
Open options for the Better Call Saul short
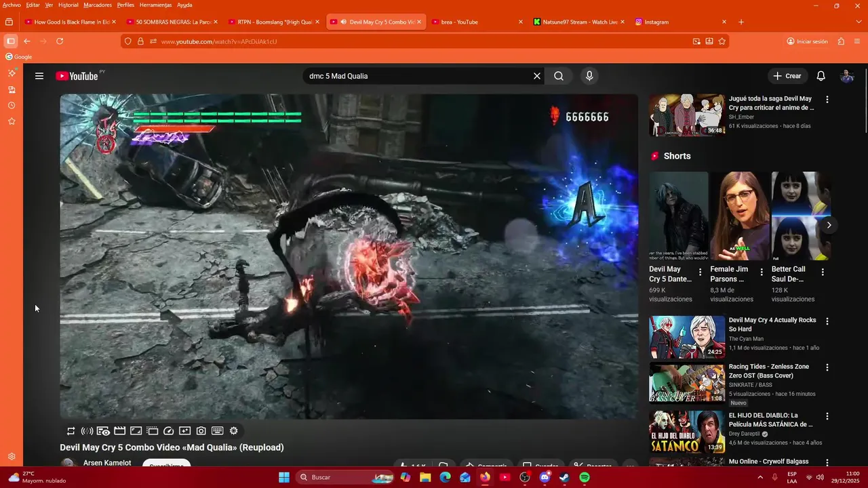823,272
